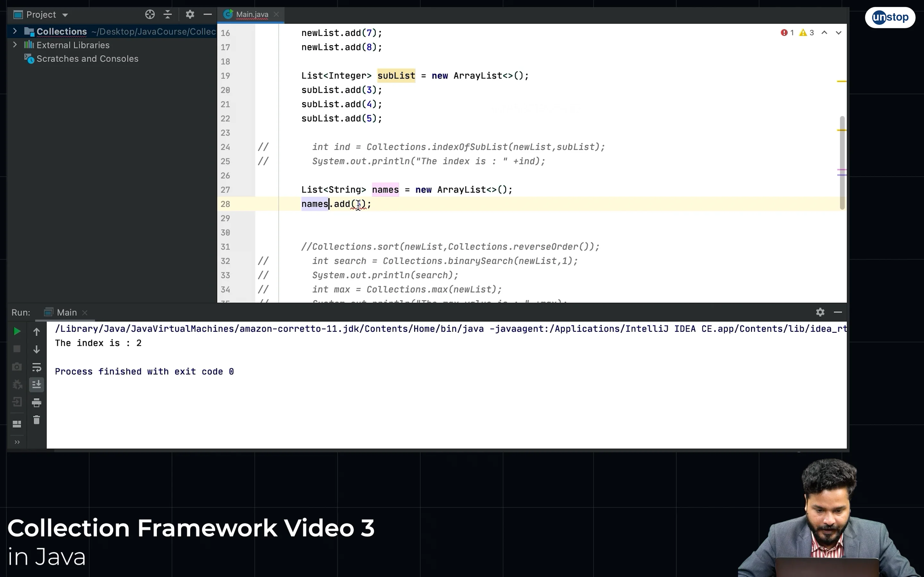Print the console output
Image resolution: width=924 pixels, height=577 pixels.
pos(37,402)
